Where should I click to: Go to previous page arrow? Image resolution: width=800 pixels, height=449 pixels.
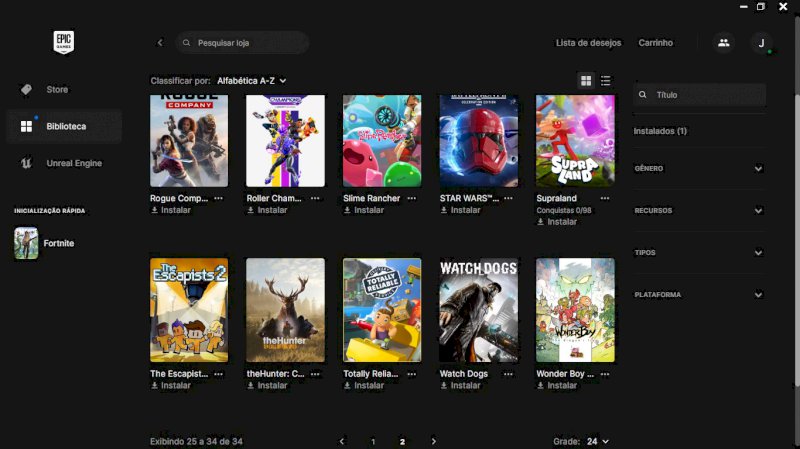point(342,441)
